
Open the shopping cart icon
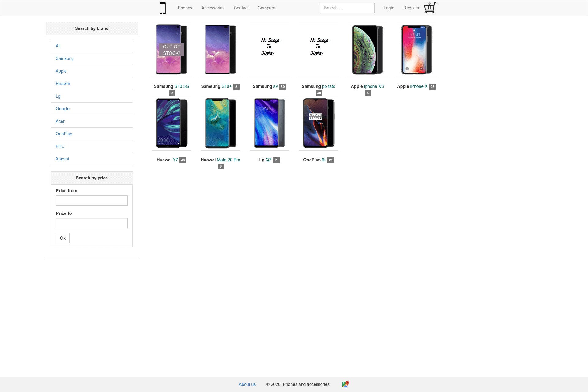click(x=430, y=8)
